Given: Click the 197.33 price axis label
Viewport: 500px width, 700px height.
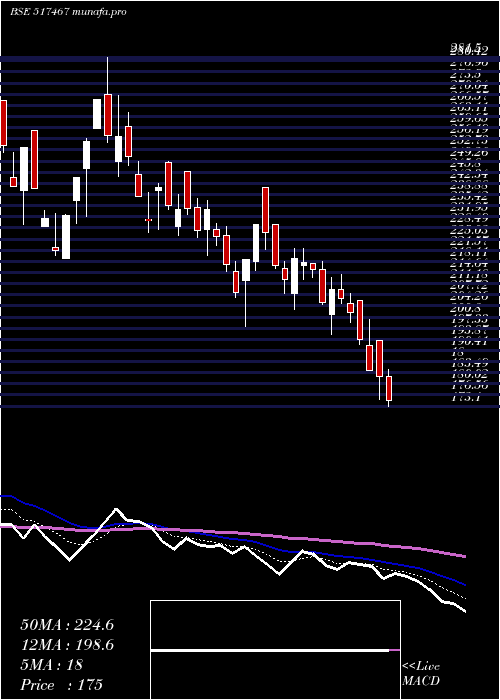Looking at the screenshot, I should click(469, 319).
